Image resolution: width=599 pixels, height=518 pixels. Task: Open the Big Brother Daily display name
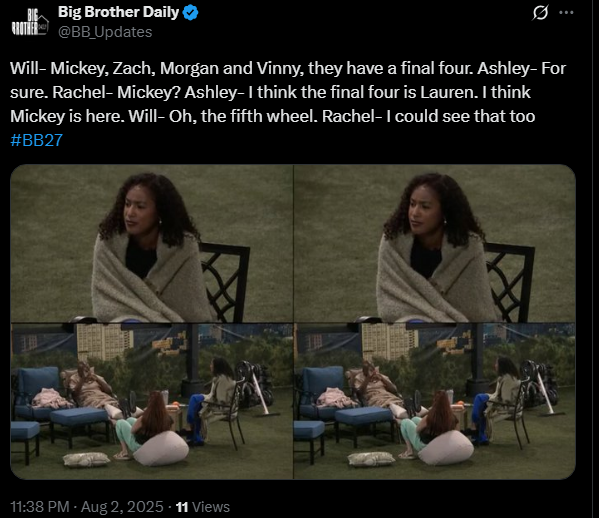click(x=118, y=12)
